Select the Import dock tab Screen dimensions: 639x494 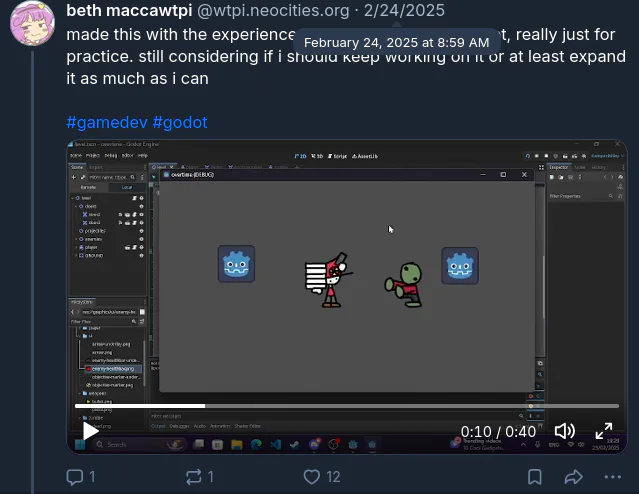pyautogui.click(x=96, y=167)
